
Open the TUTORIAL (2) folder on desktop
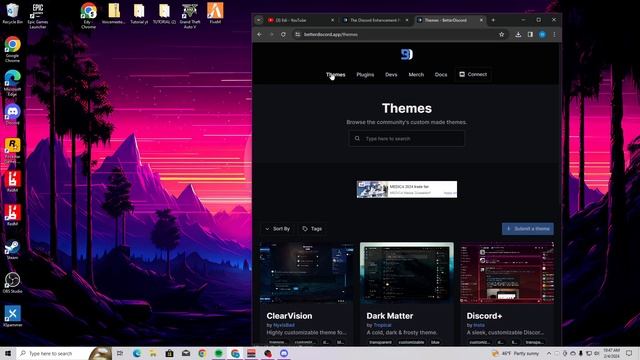coord(164,13)
